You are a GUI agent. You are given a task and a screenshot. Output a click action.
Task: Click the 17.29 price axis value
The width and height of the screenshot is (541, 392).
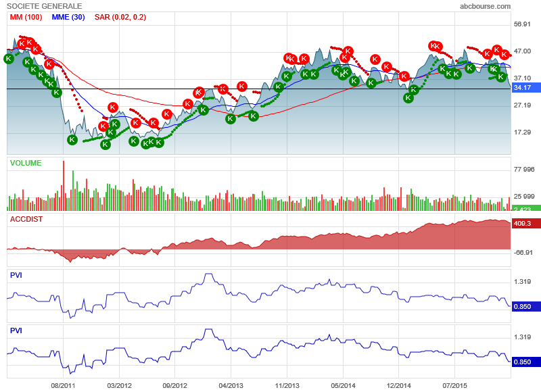522,132
